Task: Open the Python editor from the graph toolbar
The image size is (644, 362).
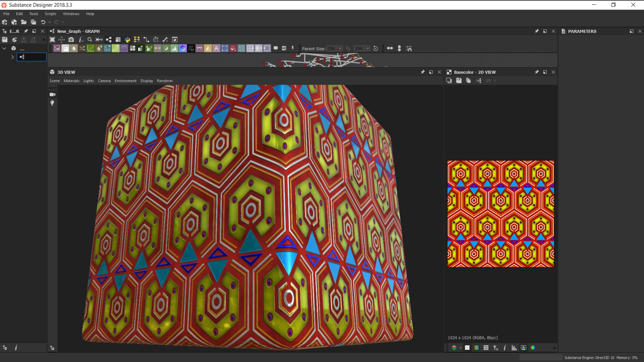Action: (x=127, y=39)
